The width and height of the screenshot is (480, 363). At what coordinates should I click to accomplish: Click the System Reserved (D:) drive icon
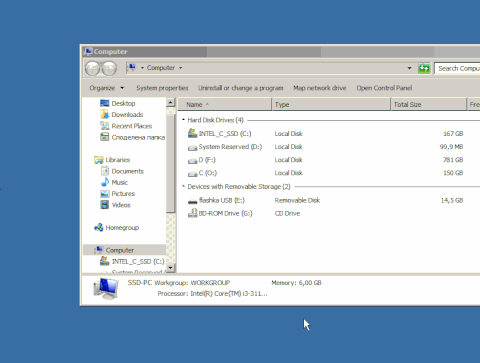click(192, 147)
